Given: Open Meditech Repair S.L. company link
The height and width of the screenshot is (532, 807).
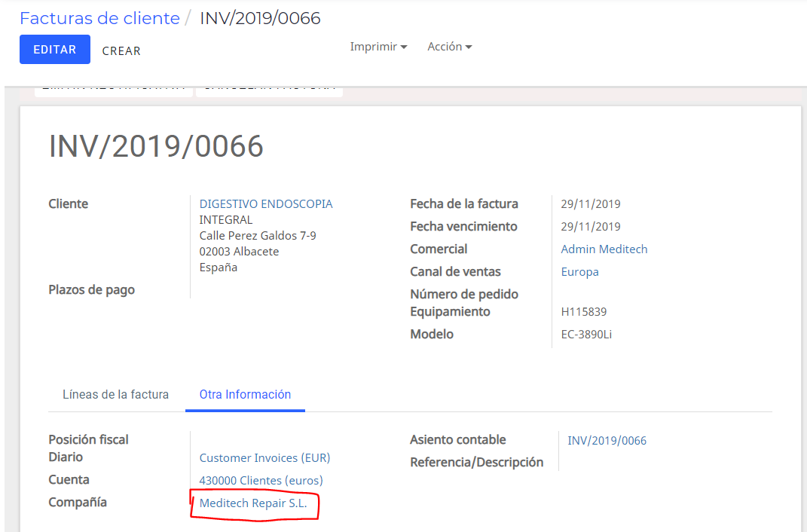Looking at the screenshot, I should coord(252,503).
